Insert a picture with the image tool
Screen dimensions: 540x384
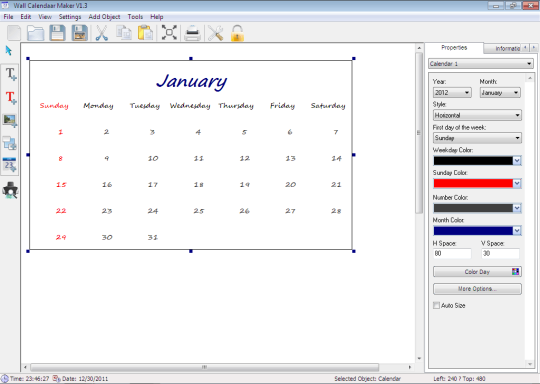(x=10, y=121)
